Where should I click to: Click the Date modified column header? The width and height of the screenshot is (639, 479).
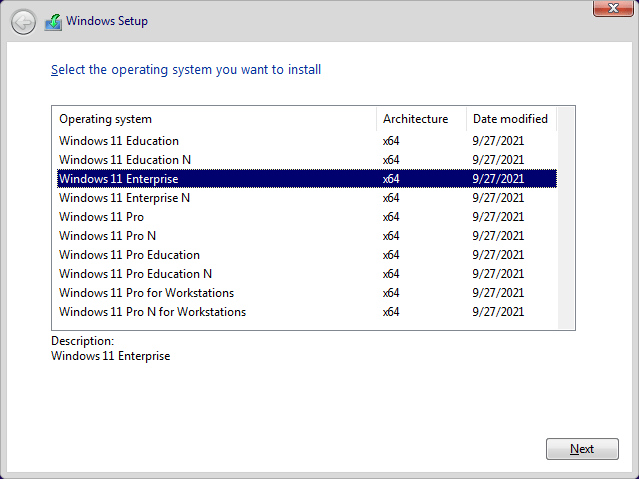coord(511,119)
